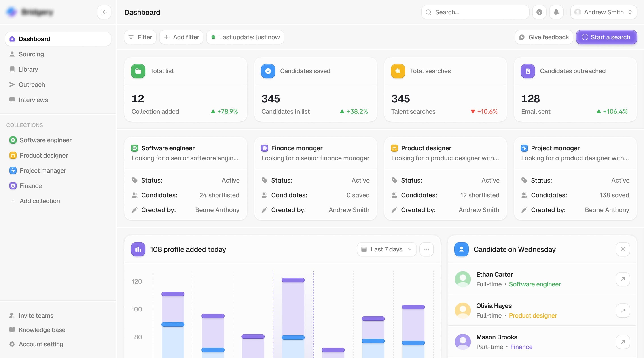
Task: Click the Project manager card icon
Action: 524,148
